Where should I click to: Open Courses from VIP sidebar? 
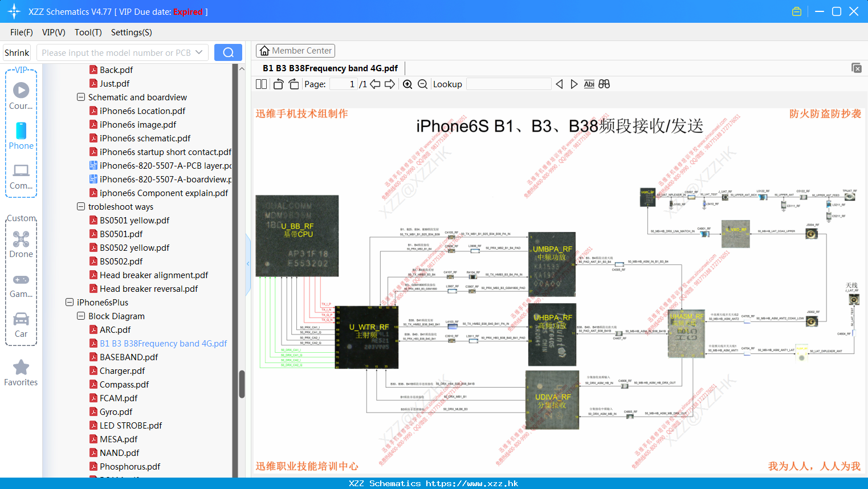(x=21, y=96)
